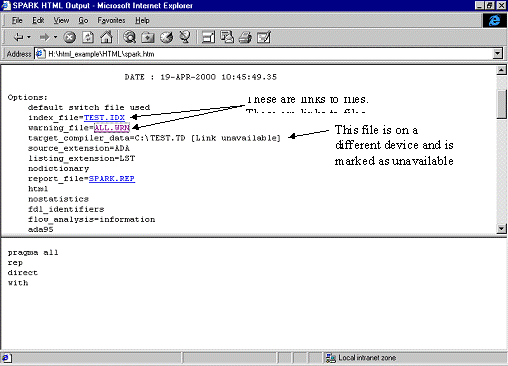Viewport: 508px width, 366px height.
Task: Click the 'with' line in lower frame
Action: point(18,283)
